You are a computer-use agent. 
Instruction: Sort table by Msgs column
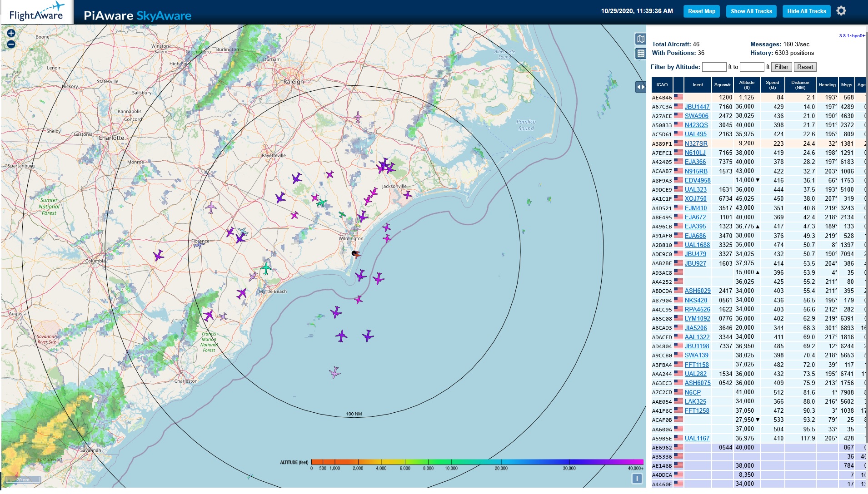click(x=847, y=85)
